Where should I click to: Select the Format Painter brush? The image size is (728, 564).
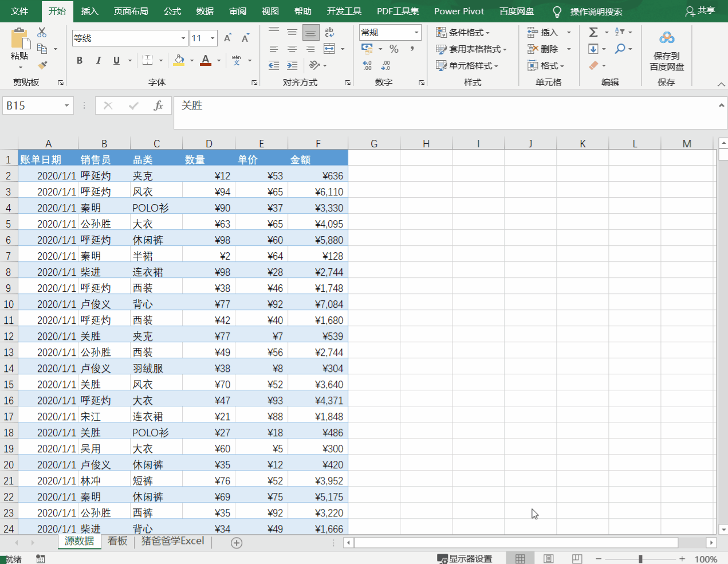42,65
